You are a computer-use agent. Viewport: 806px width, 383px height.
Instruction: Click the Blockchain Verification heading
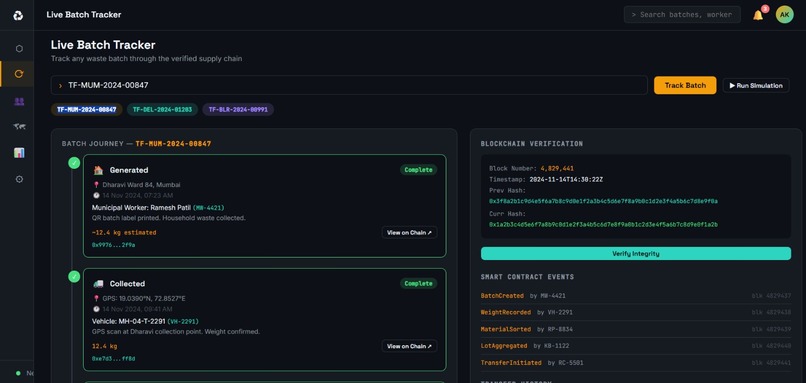tap(532, 144)
